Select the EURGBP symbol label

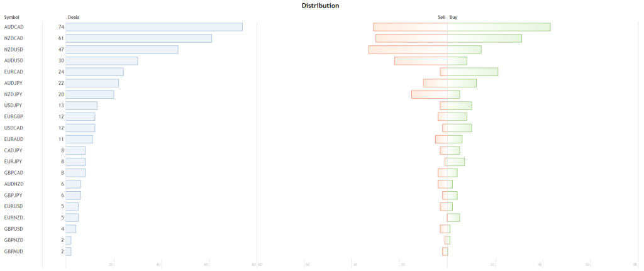13,117
